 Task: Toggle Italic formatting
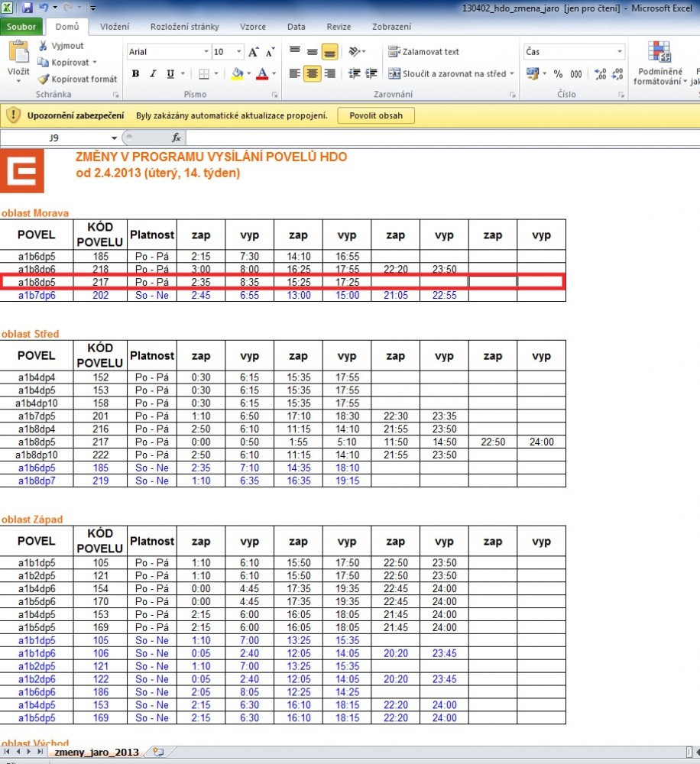click(x=153, y=74)
